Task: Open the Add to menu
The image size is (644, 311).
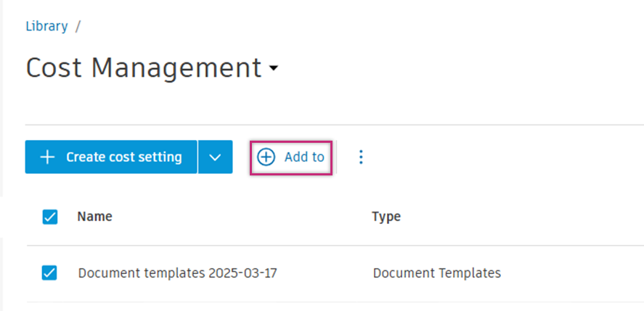Action: point(291,157)
